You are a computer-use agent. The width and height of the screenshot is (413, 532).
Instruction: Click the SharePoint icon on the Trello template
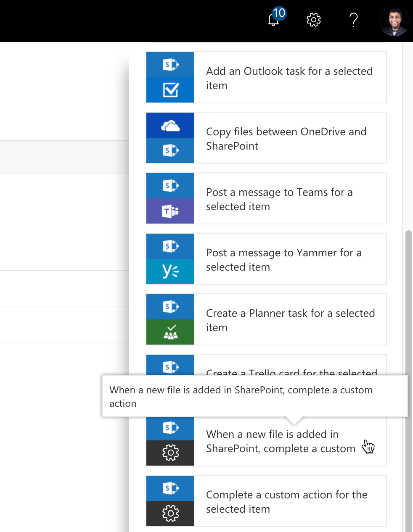[170, 367]
